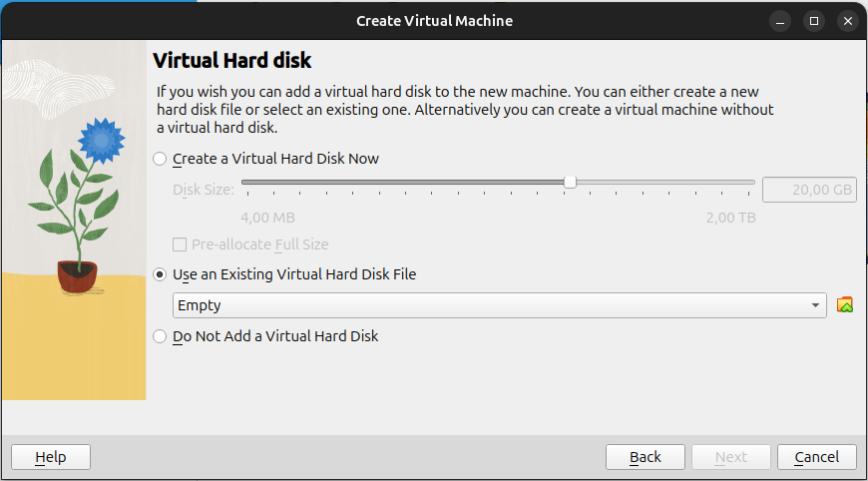This screenshot has width=868, height=481.
Task: Maximize the Create Virtual Machine window
Action: (814, 20)
